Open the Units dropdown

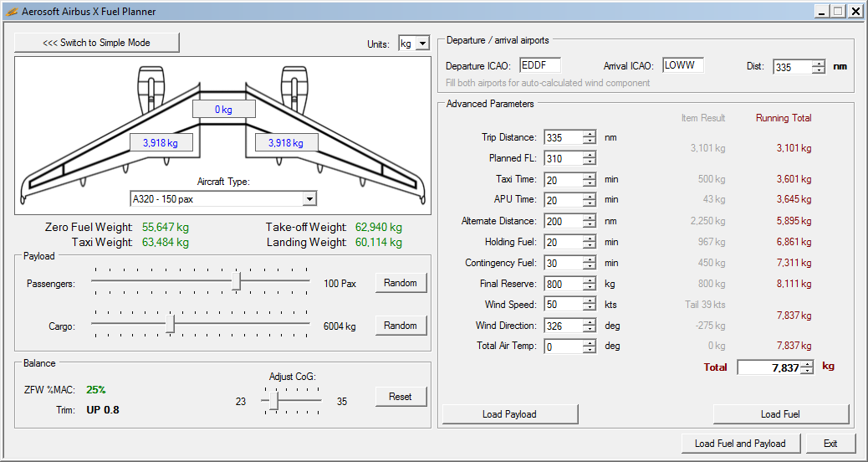click(x=422, y=44)
